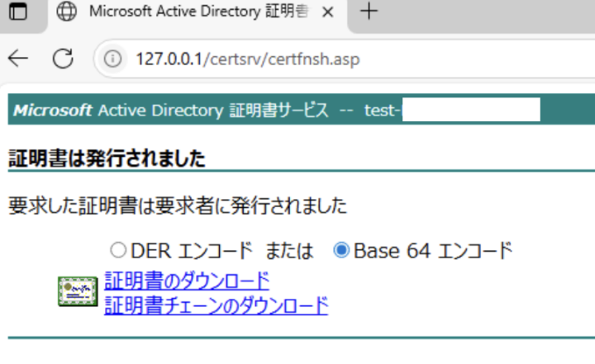Click the Microsoft Active Directory 証明書サービス banner text
Viewport: 595px width, 364px height.
(171, 111)
